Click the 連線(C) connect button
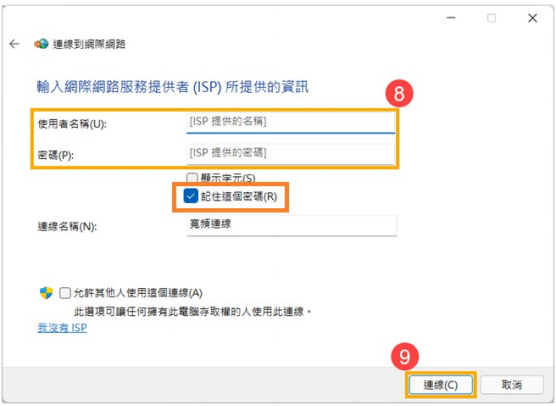Viewport: 556px width, 406px height. [440, 385]
